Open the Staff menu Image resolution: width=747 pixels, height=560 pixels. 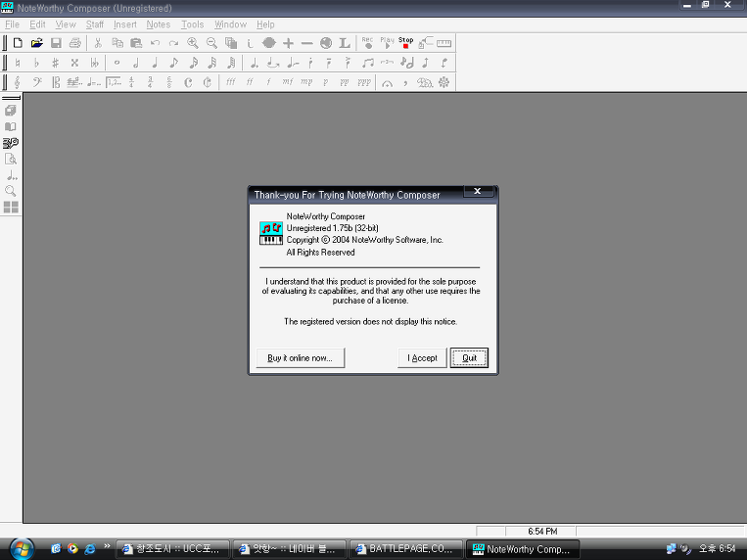(94, 24)
